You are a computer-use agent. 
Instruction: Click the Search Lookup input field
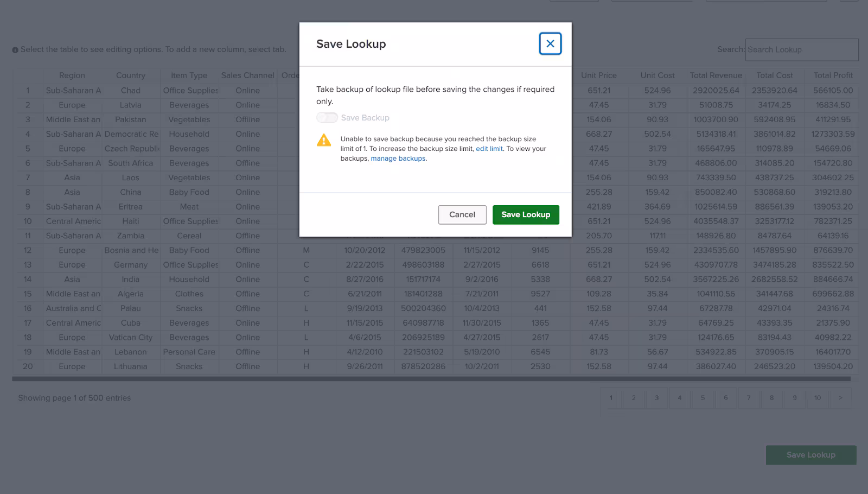pos(801,49)
